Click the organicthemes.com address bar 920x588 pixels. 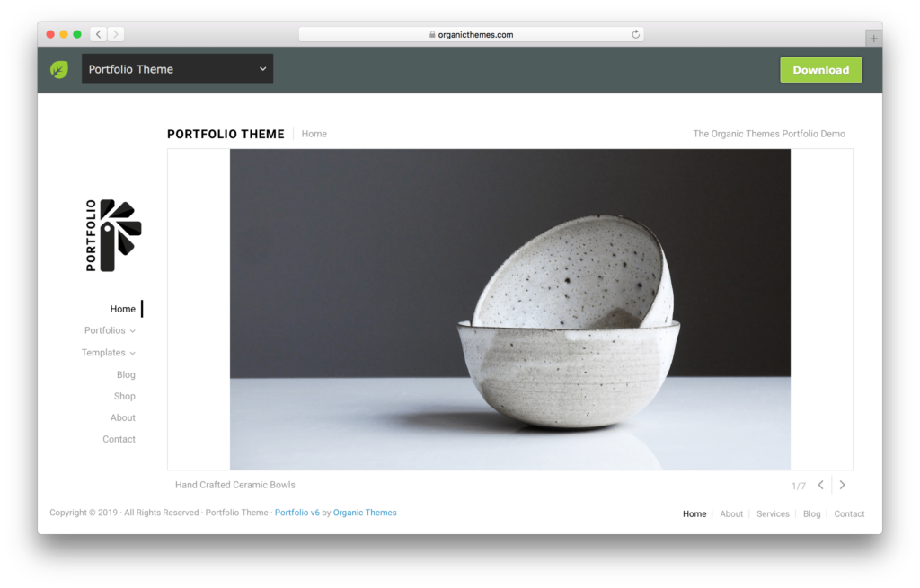(471, 35)
